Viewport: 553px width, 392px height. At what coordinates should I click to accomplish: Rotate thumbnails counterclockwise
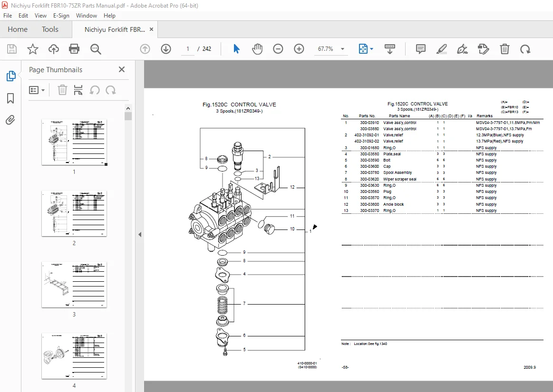[95, 90]
